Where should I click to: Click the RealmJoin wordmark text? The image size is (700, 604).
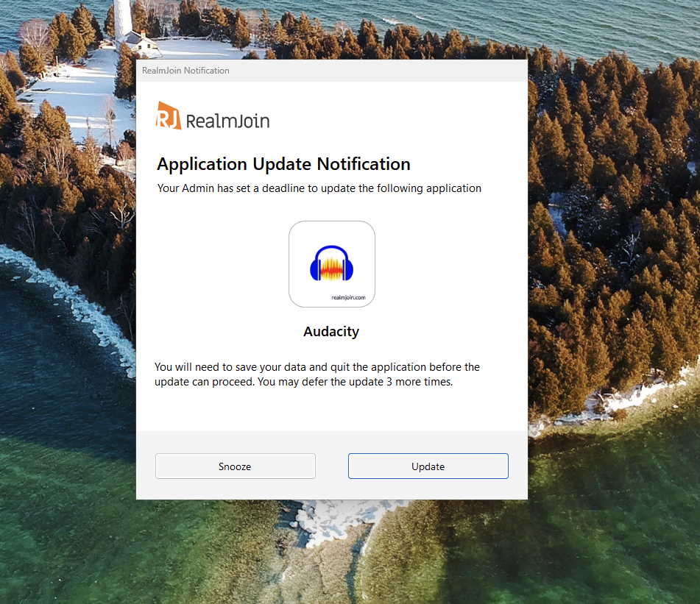(227, 121)
